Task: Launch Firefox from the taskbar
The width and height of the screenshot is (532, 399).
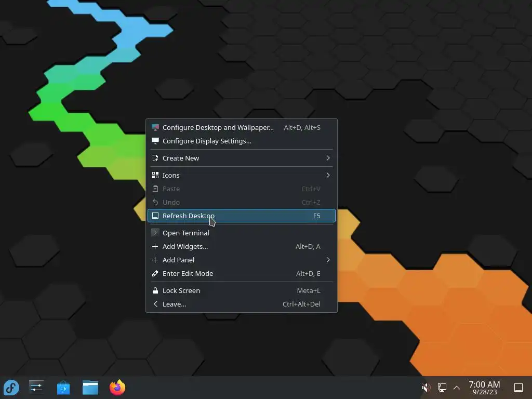Action: point(117,388)
